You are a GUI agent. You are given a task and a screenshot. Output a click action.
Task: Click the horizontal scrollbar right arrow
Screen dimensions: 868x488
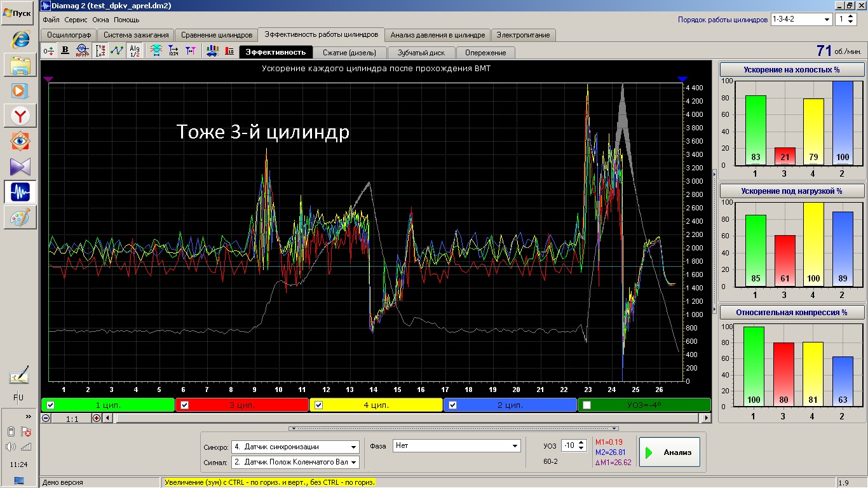(x=705, y=418)
